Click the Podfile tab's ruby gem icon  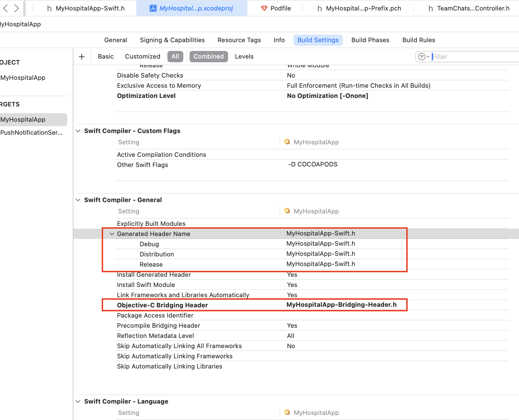click(264, 8)
